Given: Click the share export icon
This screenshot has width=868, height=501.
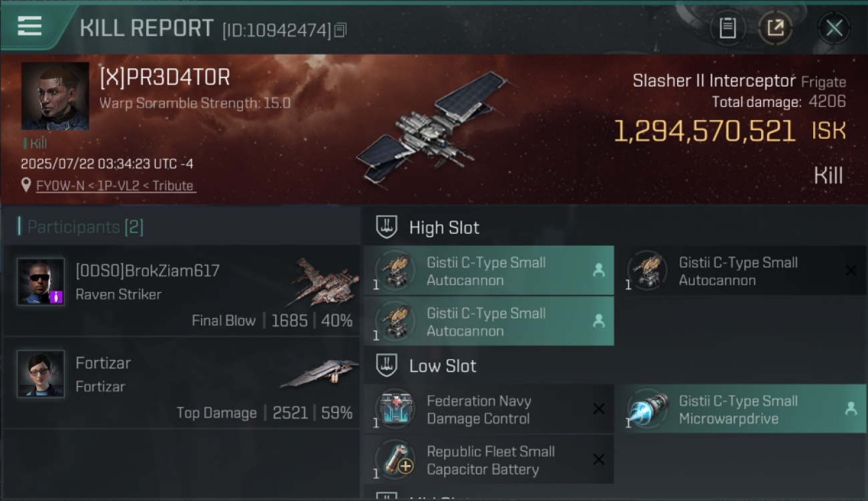Looking at the screenshot, I should (775, 28).
